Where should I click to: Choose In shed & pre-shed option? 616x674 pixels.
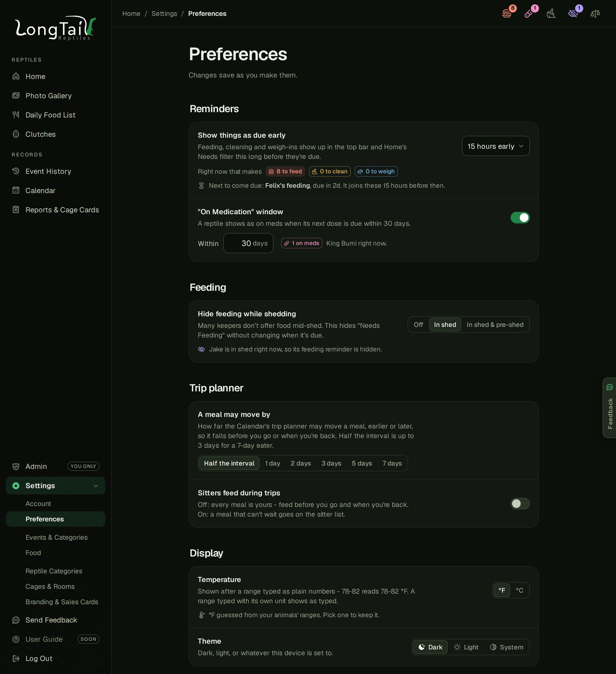pos(495,325)
